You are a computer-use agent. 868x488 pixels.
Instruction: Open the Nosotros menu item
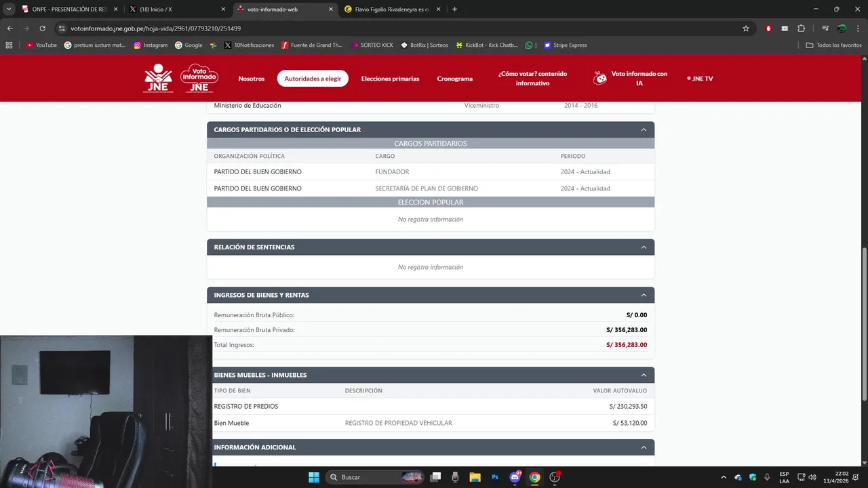252,79
